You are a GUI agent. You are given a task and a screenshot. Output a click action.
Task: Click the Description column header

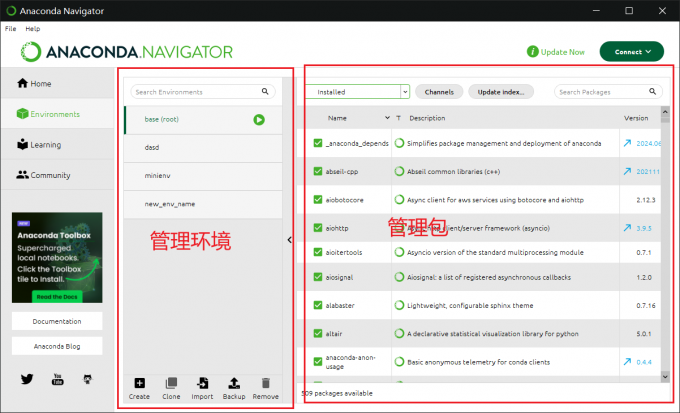coord(427,118)
